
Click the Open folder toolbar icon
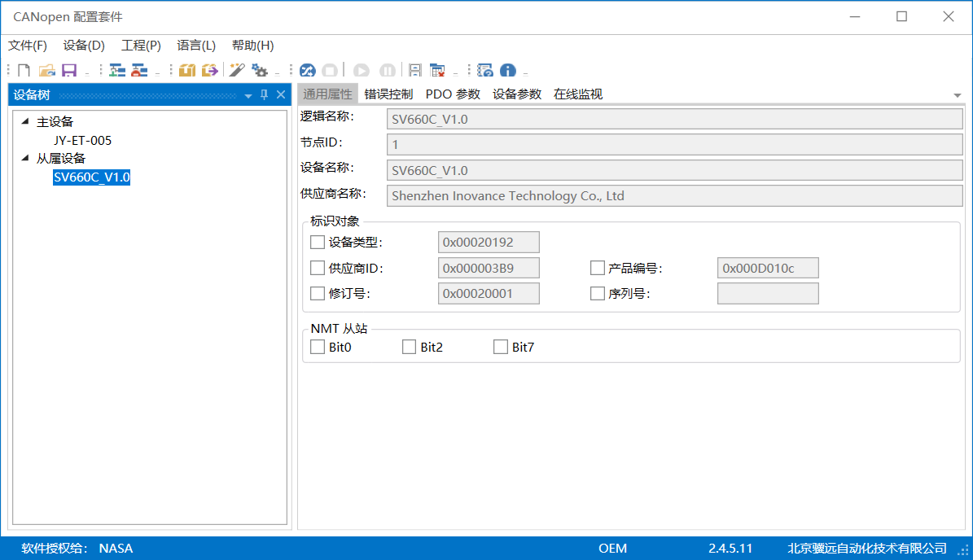[47, 70]
